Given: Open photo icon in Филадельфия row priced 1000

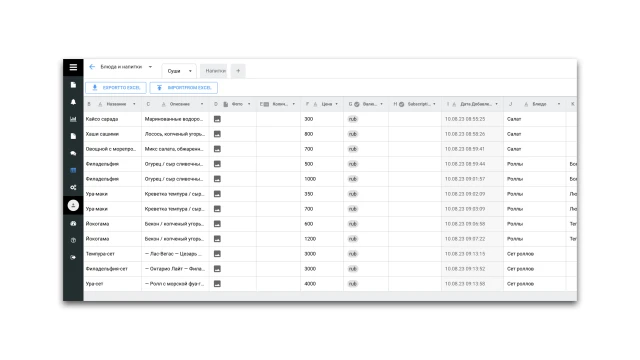Looking at the screenshot, I should (x=217, y=179).
